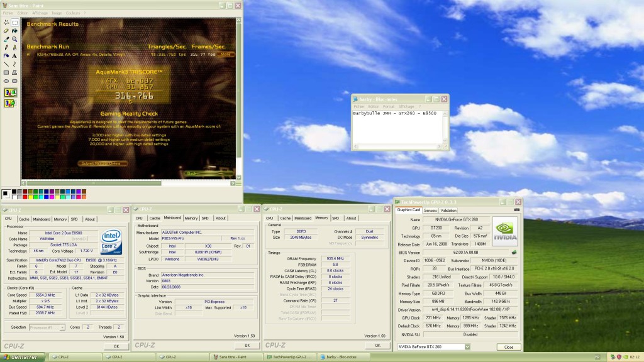
Task: Select the Polygon tool in Paint
Action: 15,73
